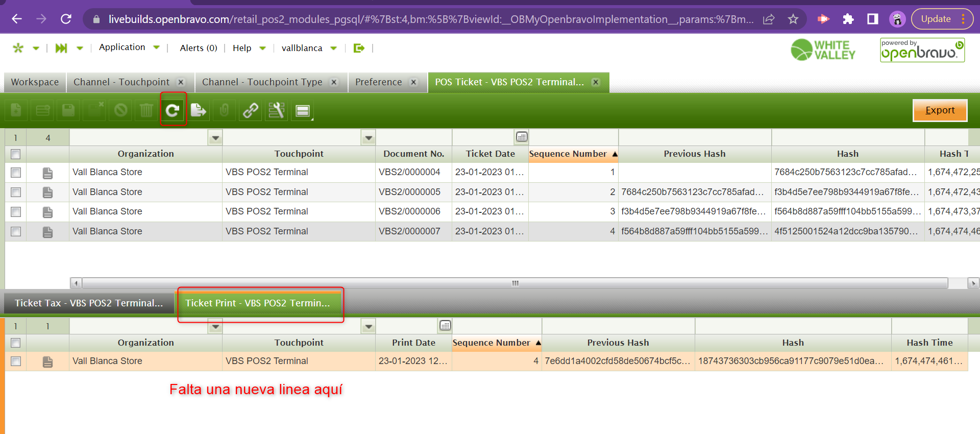
Task: Expand the Quick Launch dropdown arrow
Action: (80, 49)
